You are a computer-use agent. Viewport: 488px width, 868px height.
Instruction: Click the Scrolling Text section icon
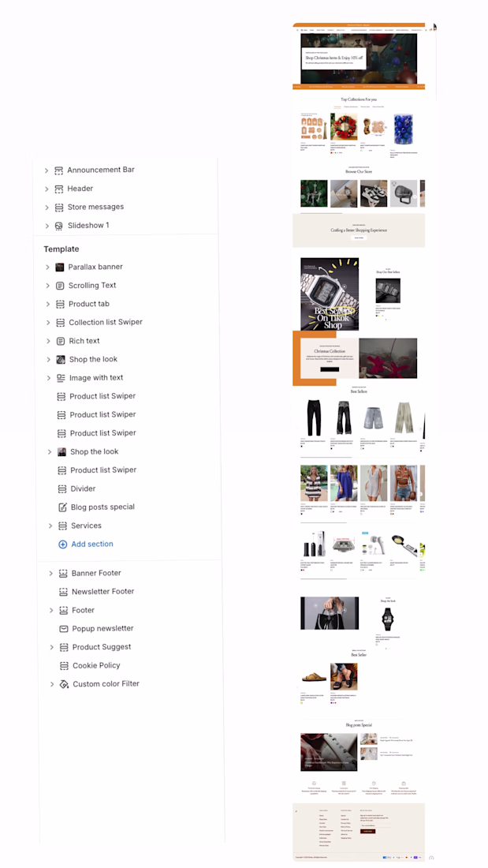[x=60, y=286]
